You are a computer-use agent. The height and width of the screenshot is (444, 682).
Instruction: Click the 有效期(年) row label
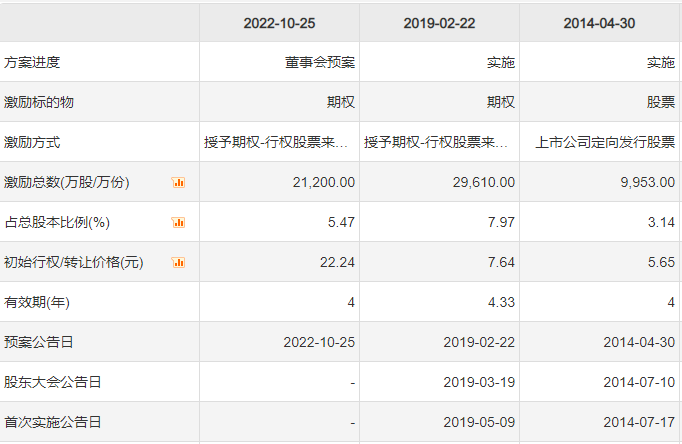pyautogui.click(x=37, y=302)
